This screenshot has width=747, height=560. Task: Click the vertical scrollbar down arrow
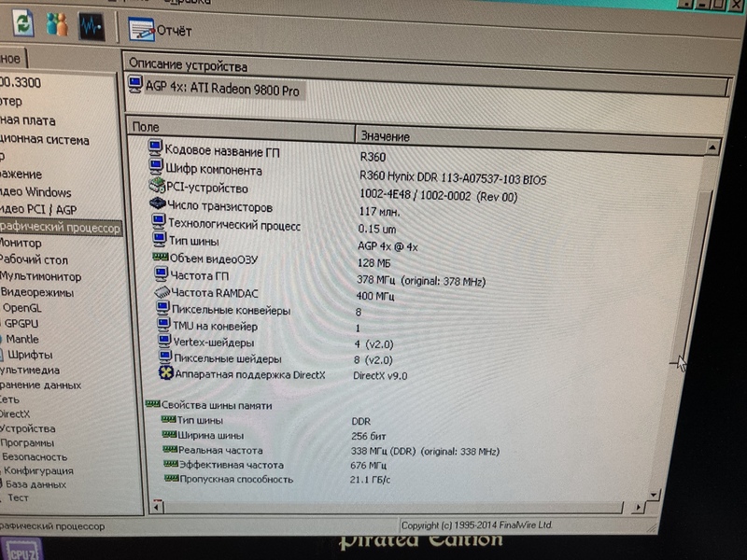(x=655, y=496)
